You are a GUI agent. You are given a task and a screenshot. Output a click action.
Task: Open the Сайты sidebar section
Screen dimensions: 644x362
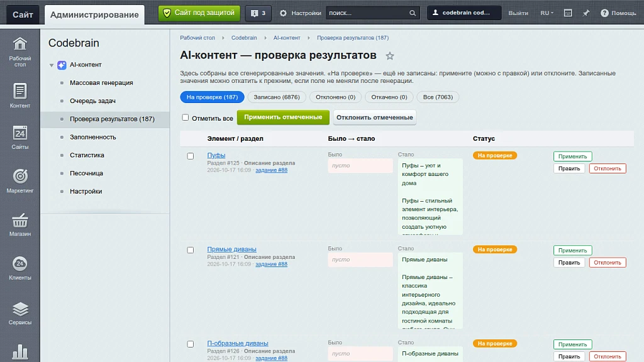19,137
